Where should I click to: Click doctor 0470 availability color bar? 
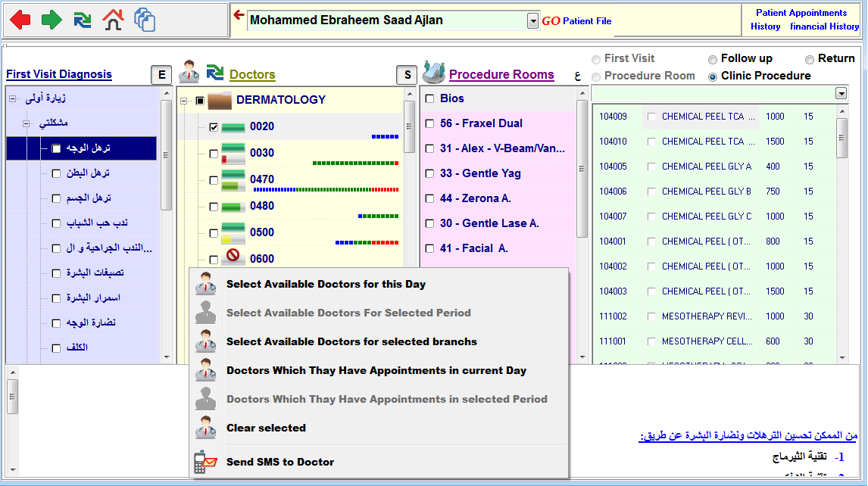326,189
